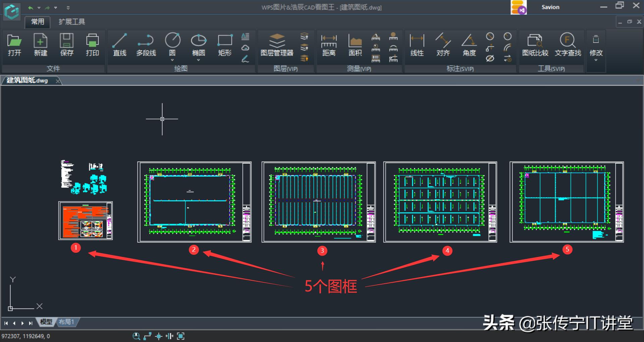Switch to the 扩展工具 ribbon tab

71,21
